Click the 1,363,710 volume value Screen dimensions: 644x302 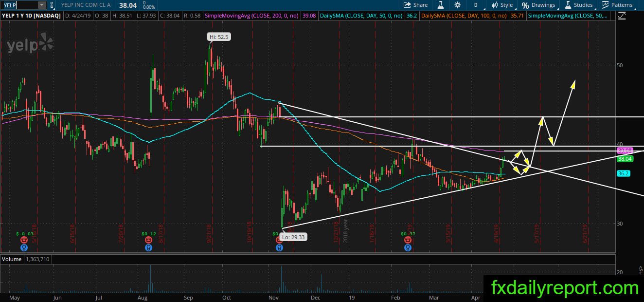[x=38, y=259]
